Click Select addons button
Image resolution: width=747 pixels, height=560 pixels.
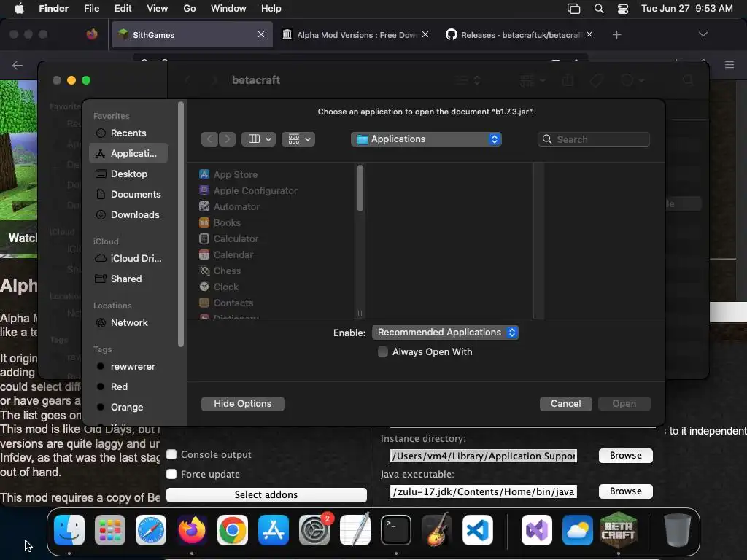(x=266, y=495)
